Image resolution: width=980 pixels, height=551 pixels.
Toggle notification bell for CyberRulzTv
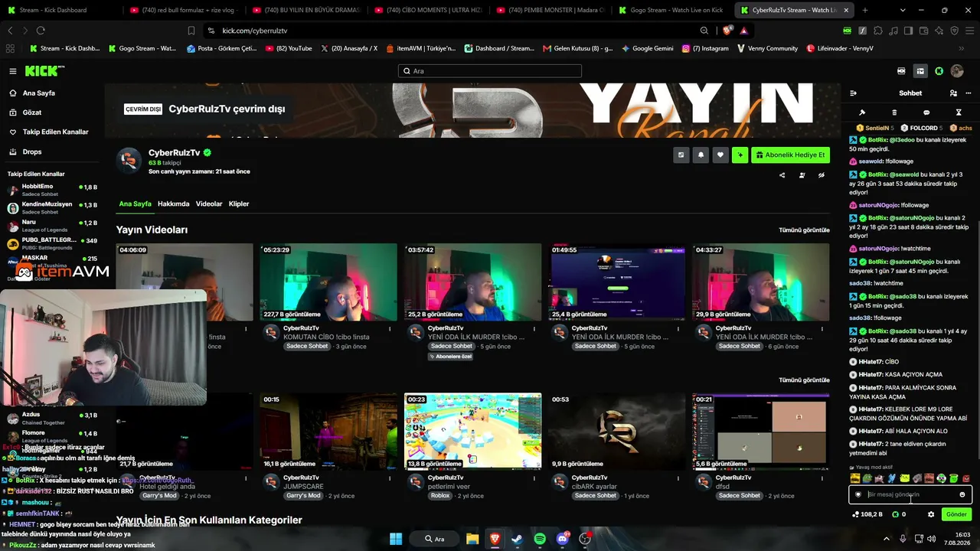tap(701, 155)
